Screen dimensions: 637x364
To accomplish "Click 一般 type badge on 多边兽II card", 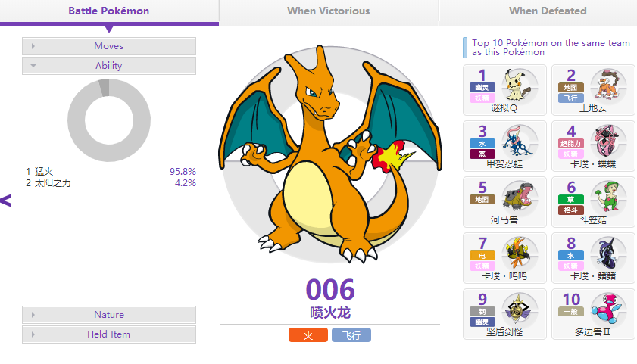I will 571,311.
